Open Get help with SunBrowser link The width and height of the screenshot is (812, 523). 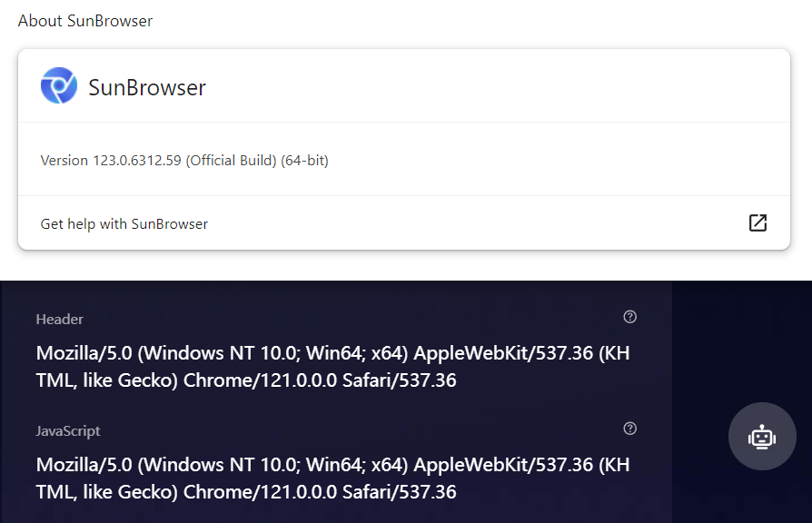[124, 223]
